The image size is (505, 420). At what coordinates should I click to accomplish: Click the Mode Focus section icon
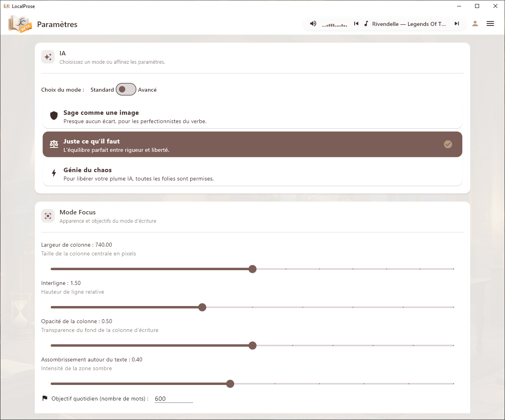click(x=48, y=216)
